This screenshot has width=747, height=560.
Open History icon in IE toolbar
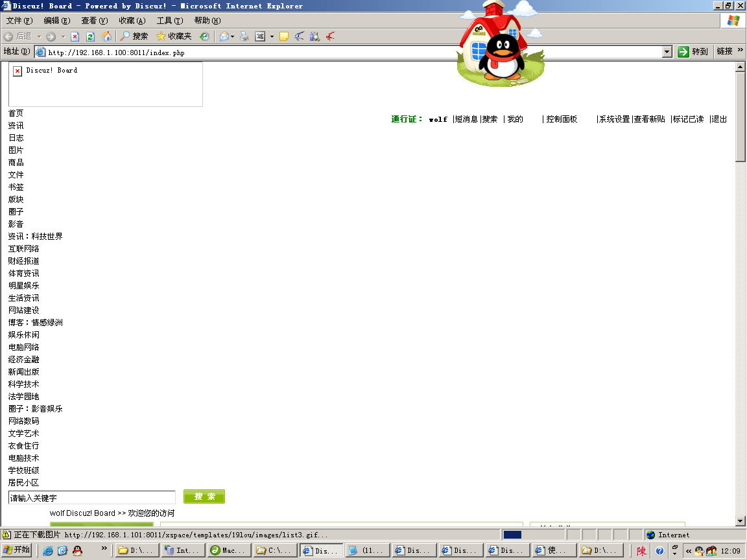(x=204, y=36)
